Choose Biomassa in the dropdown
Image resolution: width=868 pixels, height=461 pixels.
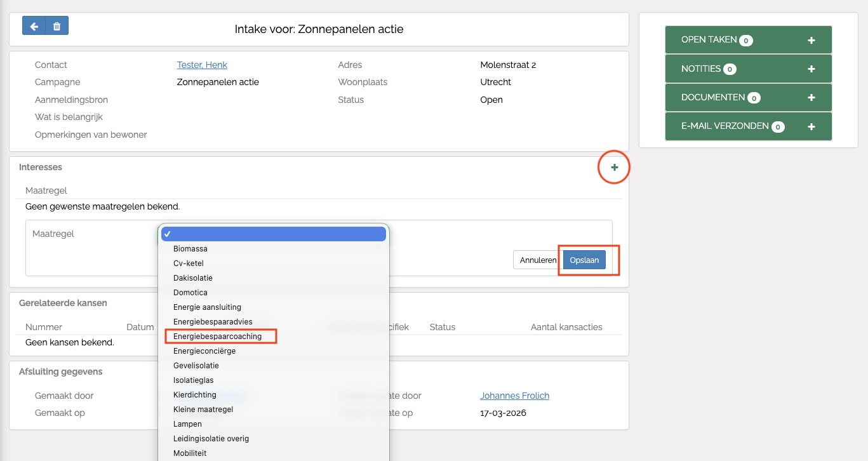190,249
